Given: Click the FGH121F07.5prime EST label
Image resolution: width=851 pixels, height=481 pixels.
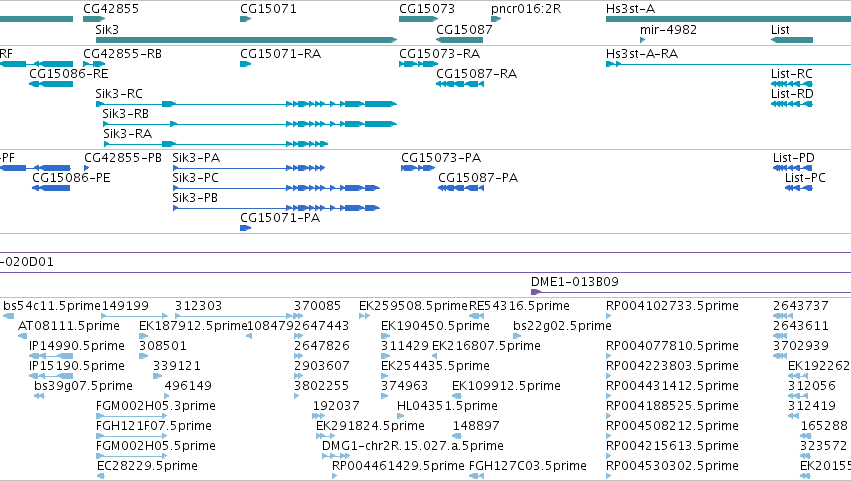Looking at the screenshot, I should (154, 426).
